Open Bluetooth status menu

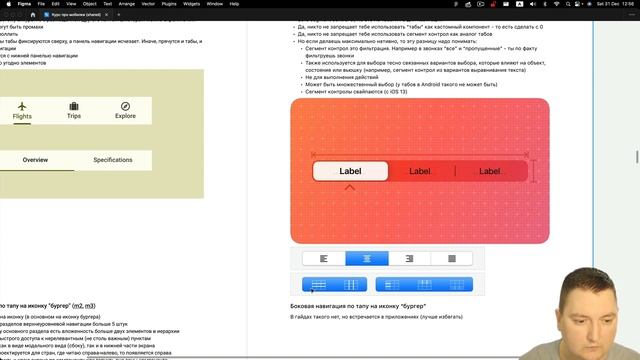tap(545, 4)
